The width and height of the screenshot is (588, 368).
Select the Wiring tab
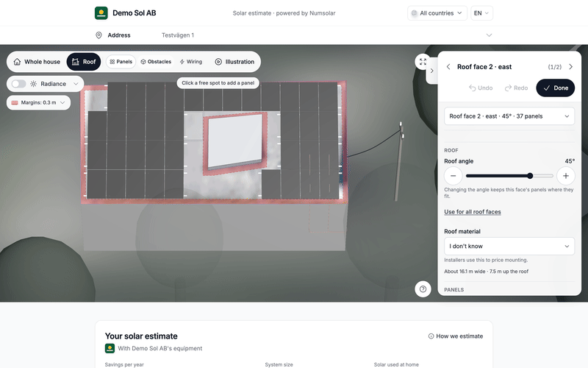pyautogui.click(x=191, y=62)
